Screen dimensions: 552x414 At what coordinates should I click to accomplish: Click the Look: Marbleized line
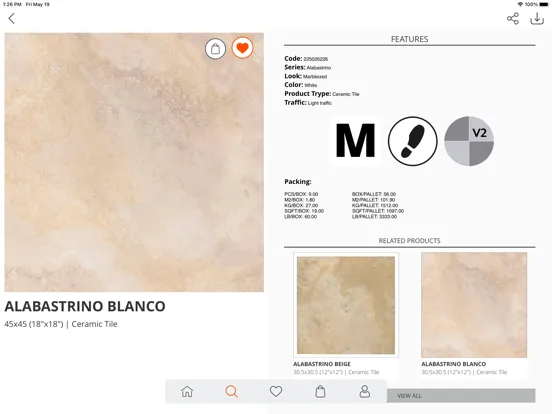point(306,76)
